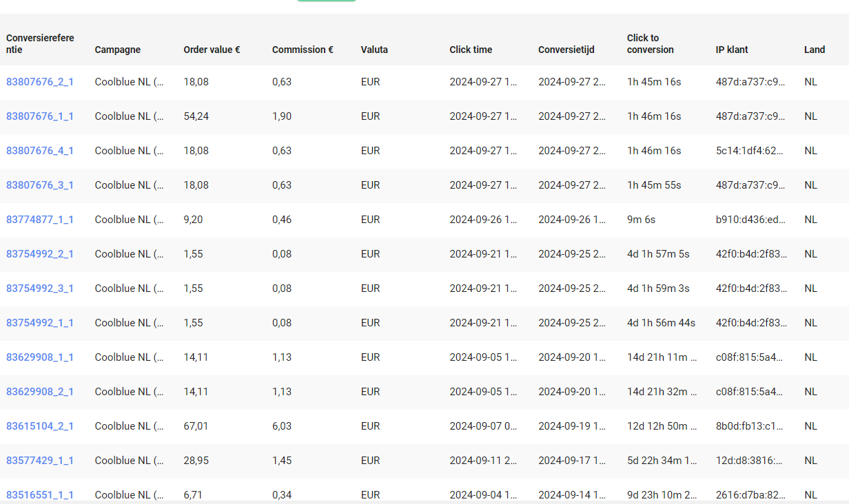Select order value 54,24 cell
Image resolution: width=849 pixels, height=504 pixels.
click(196, 116)
